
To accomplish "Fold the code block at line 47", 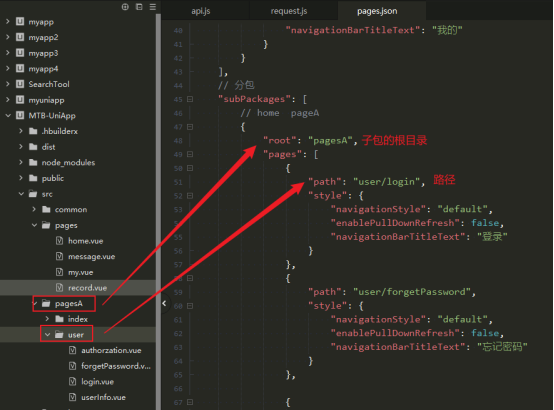I will pyautogui.click(x=190, y=127).
